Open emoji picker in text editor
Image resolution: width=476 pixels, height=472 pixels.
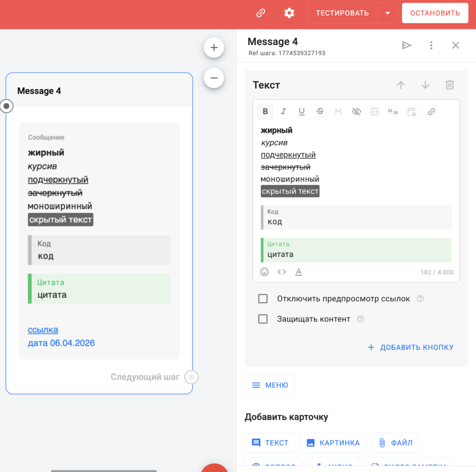pyautogui.click(x=264, y=272)
